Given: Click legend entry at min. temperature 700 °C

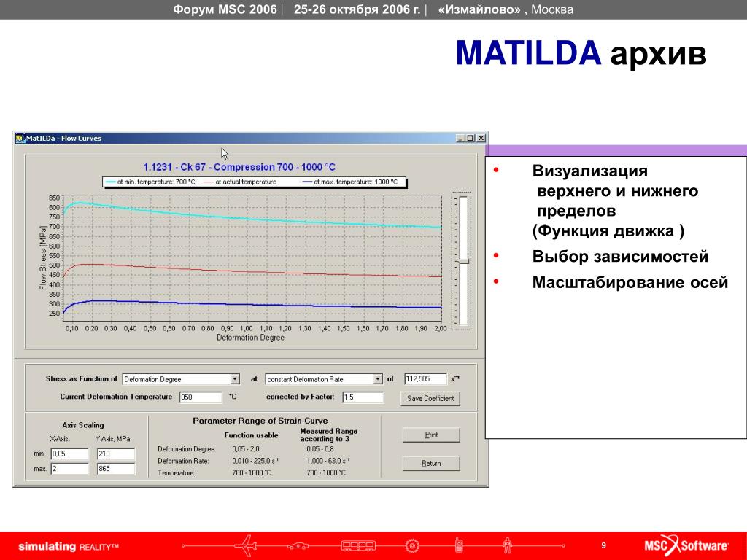Looking at the screenshot, I should point(151,182).
